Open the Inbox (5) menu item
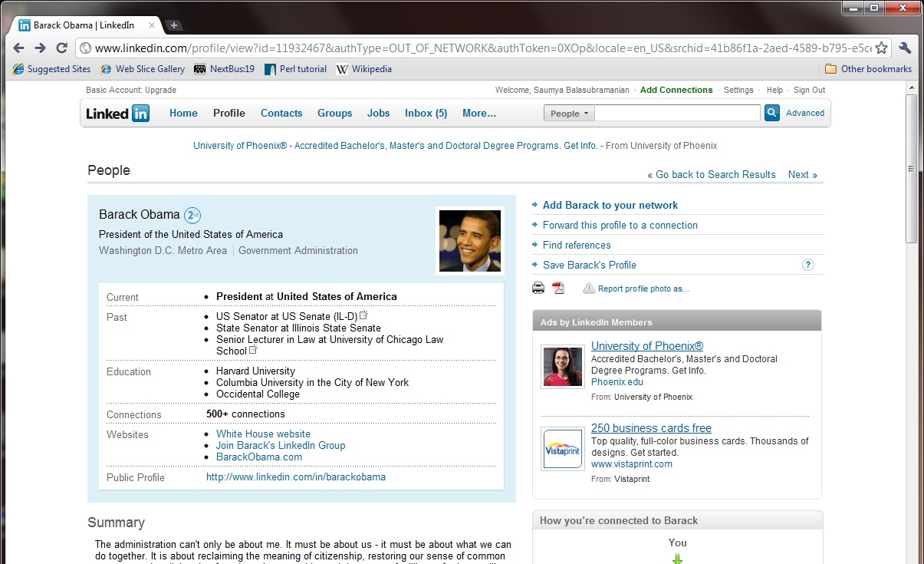This screenshot has width=924, height=564. tap(426, 114)
